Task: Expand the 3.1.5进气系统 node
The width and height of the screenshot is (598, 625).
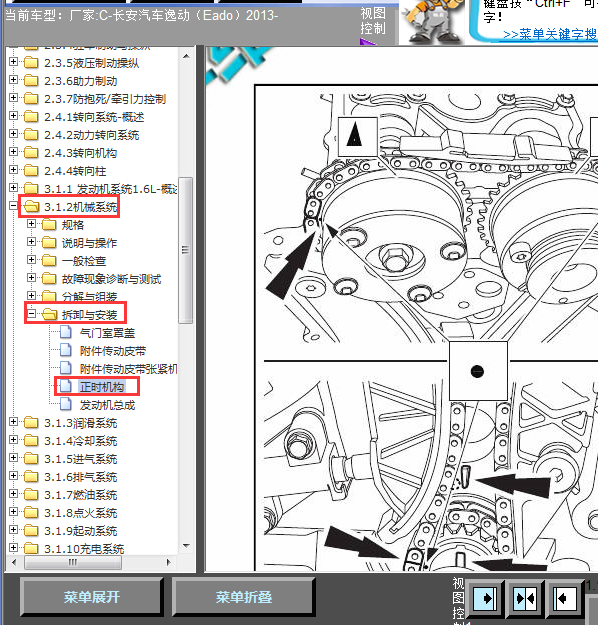Action: pyautogui.click(x=14, y=458)
